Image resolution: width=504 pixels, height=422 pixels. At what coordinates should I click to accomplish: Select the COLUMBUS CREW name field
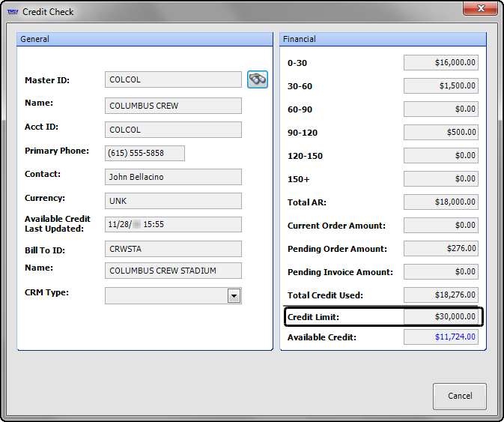173,106
